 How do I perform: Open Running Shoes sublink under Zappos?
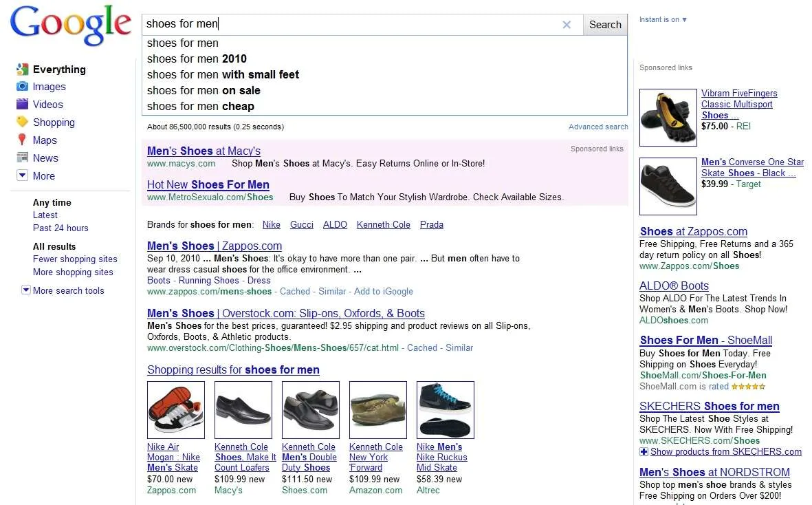(209, 280)
